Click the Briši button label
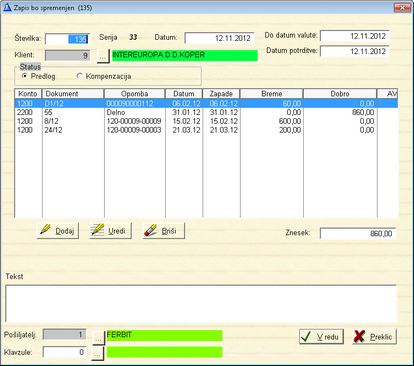 click(x=169, y=231)
